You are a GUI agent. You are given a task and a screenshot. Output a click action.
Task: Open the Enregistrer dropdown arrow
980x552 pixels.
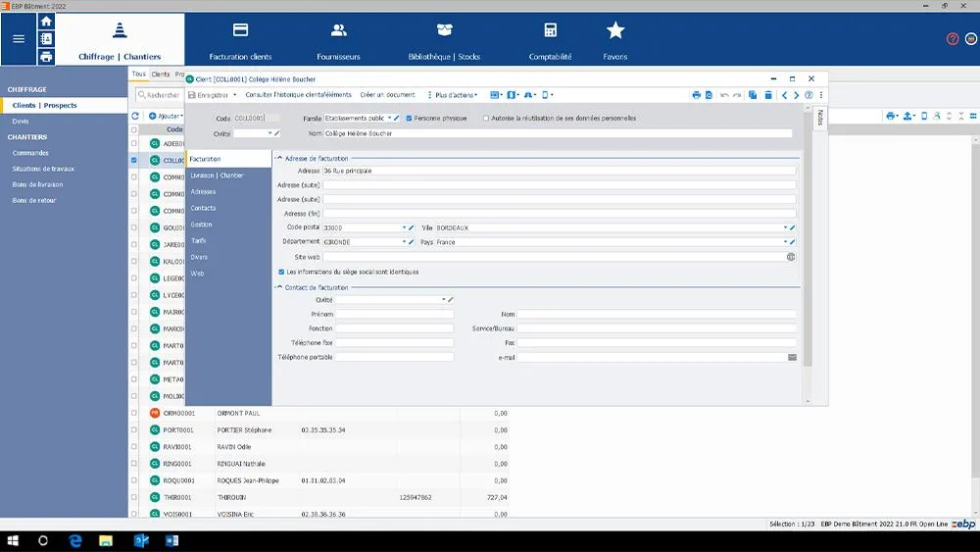coord(235,95)
